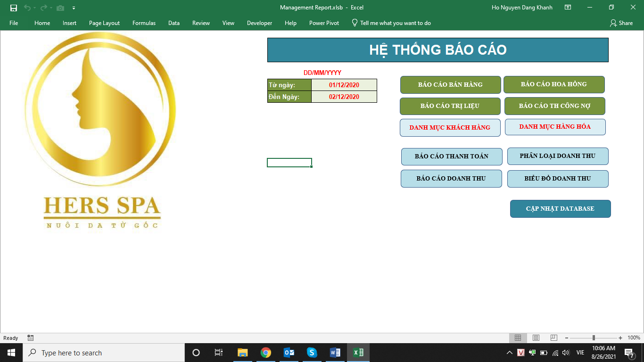Open Ribbon Display Options icon
The image size is (644, 362).
(568, 8)
